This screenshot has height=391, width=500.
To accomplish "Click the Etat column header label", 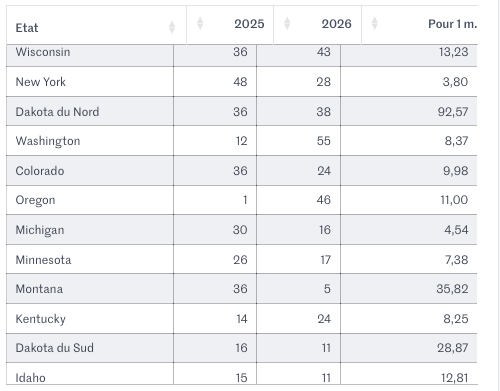I will coord(27,28).
